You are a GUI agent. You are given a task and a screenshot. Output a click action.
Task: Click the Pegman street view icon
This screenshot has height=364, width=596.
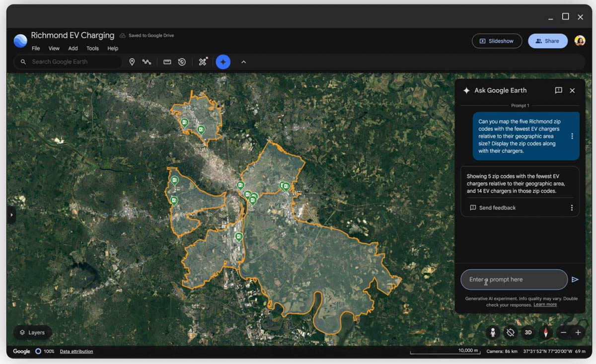[492, 332]
